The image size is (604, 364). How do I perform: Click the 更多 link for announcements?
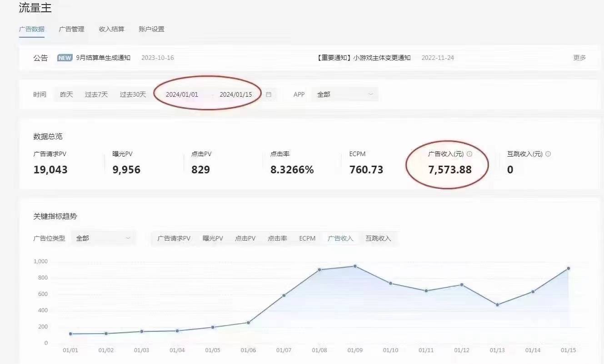(578, 58)
